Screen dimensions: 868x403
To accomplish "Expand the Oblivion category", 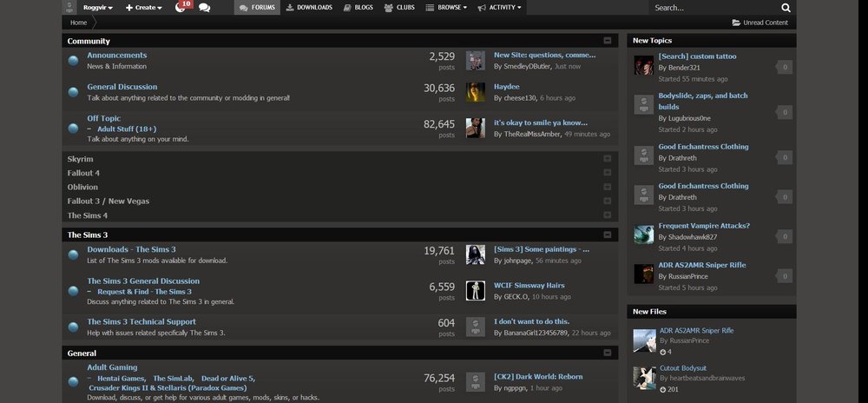I will click(x=608, y=187).
